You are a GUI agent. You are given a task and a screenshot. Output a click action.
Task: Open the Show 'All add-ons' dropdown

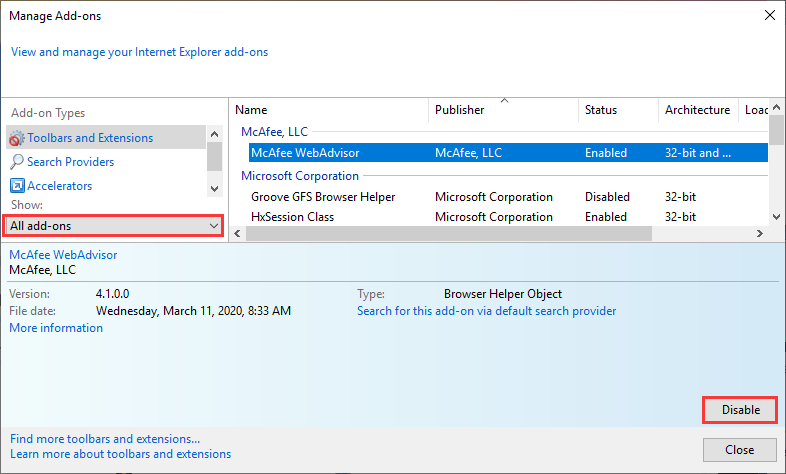click(x=114, y=225)
